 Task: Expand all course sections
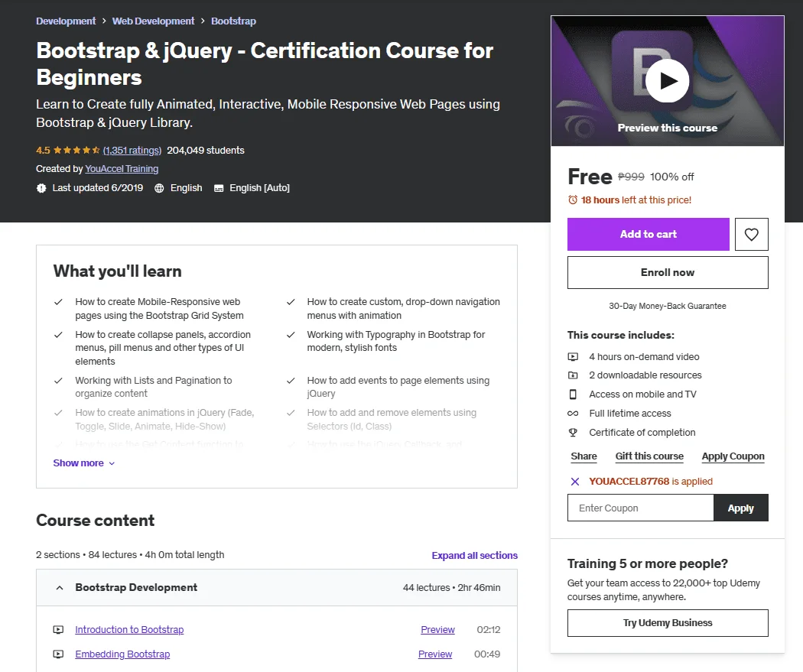tap(474, 555)
